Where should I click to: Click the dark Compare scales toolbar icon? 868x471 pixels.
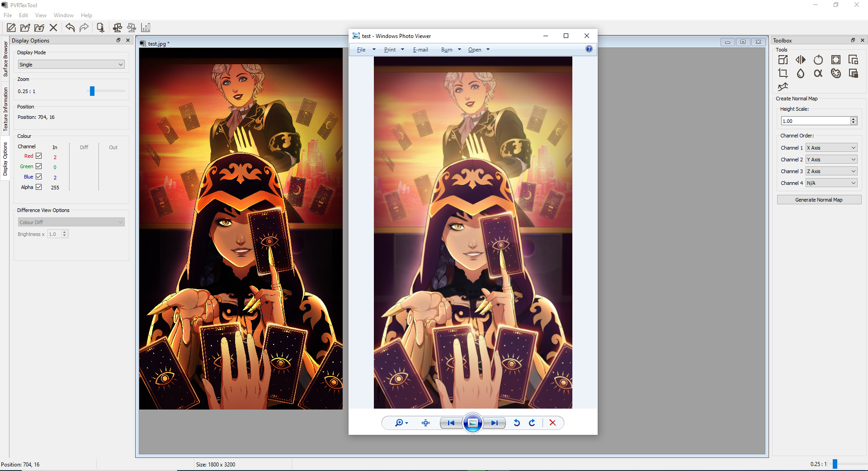pyautogui.click(x=118, y=28)
